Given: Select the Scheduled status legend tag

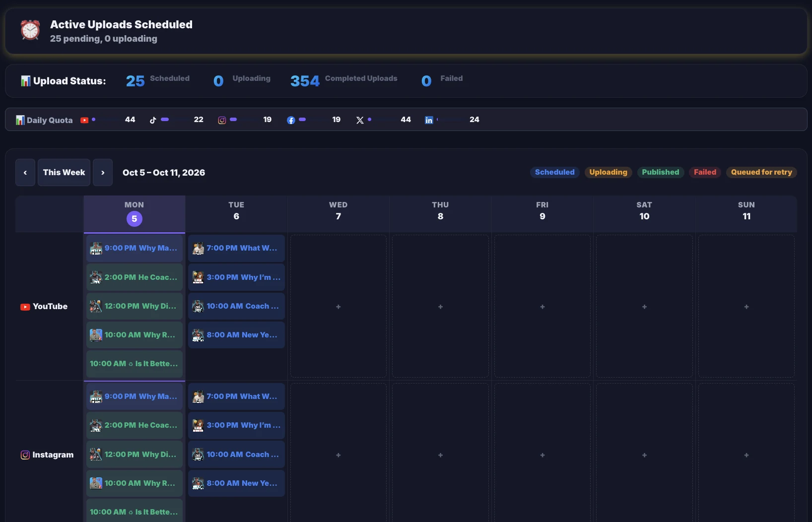Looking at the screenshot, I should coord(554,172).
